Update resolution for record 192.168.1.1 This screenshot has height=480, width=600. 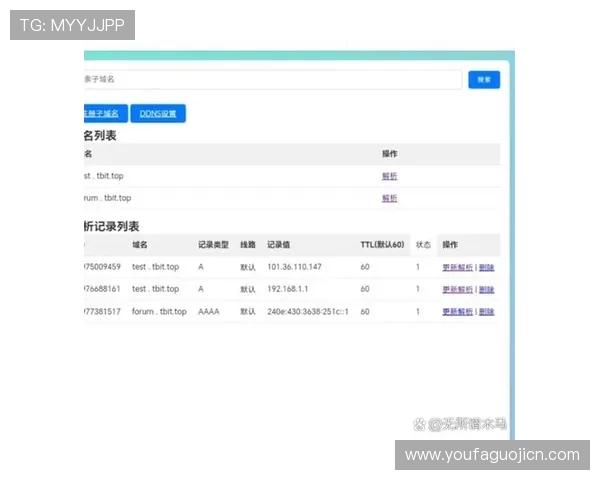point(458,289)
